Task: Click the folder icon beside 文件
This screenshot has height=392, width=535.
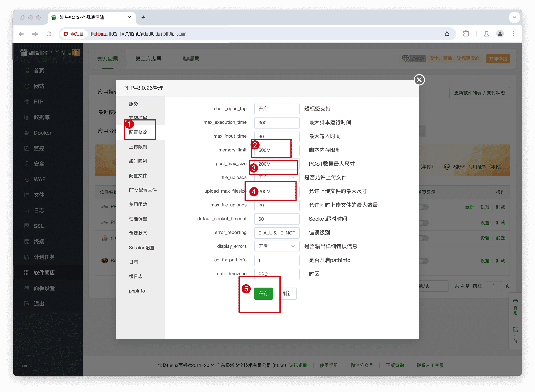Action: [x=27, y=195]
